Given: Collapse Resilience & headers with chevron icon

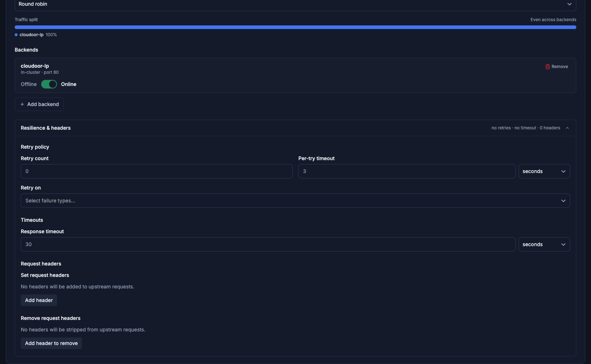Looking at the screenshot, I should pos(567,128).
